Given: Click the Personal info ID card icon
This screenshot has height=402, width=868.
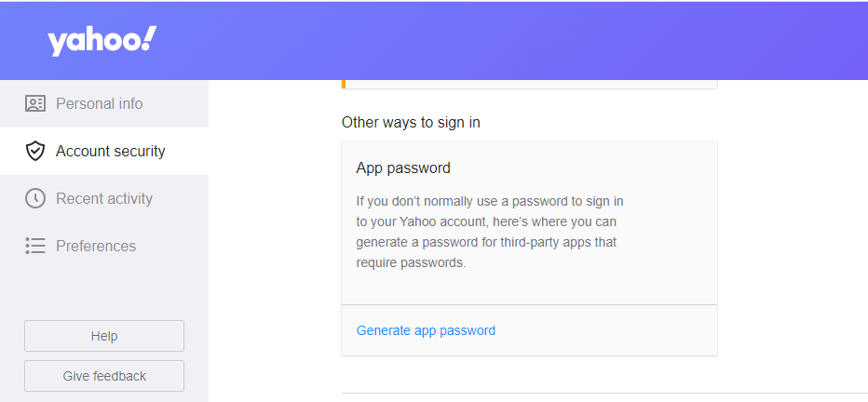Looking at the screenshot, I should point(35,103).
